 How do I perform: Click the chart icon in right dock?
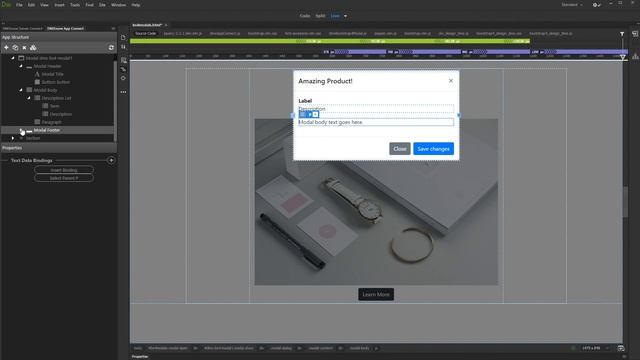click(x=635, y=56)
